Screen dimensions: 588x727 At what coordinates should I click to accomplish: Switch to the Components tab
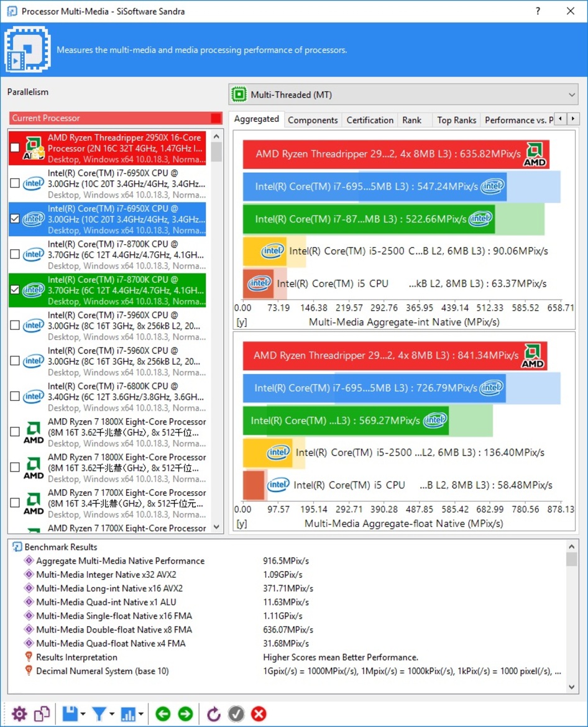(313, 120)
